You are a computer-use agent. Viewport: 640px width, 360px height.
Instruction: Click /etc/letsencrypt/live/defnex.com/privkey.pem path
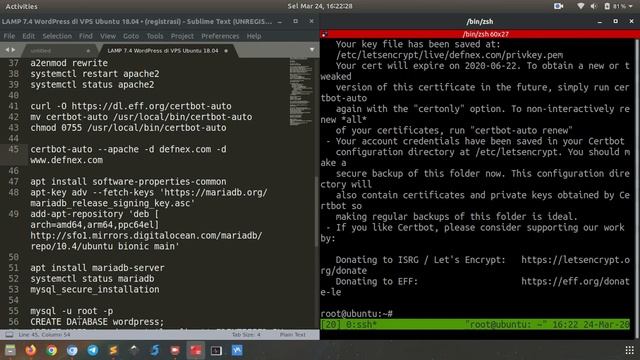pos(449,55)
